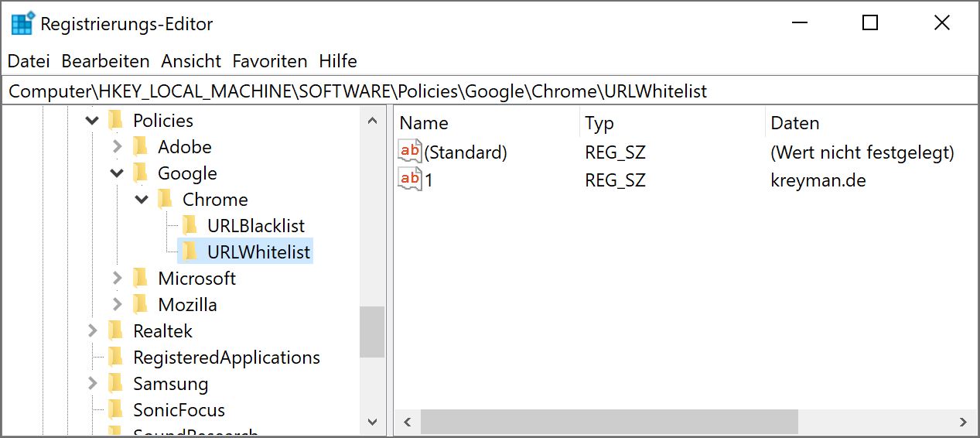
Task: Open the Favoriten menu
Action: click(x=270, y=61)
